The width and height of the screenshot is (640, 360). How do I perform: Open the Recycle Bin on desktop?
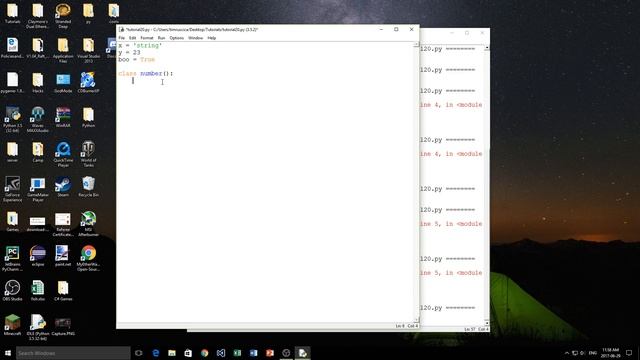coord(88,187)
